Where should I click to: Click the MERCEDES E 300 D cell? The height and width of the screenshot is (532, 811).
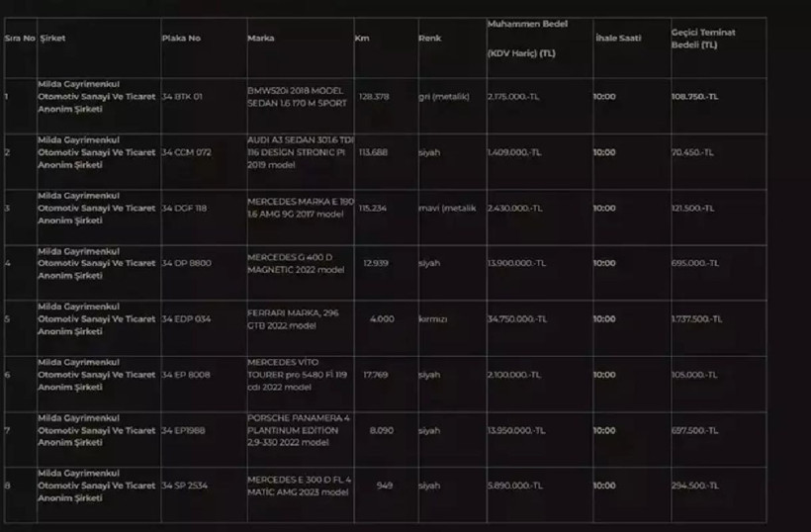299,486
